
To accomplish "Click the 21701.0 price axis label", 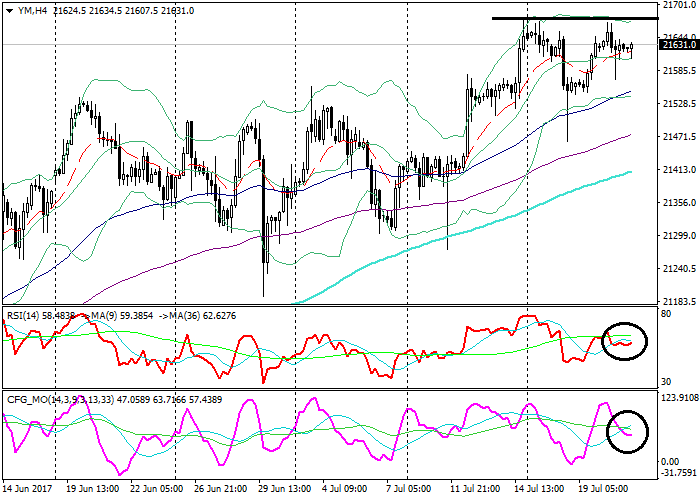I will click(x=679, y=5).
